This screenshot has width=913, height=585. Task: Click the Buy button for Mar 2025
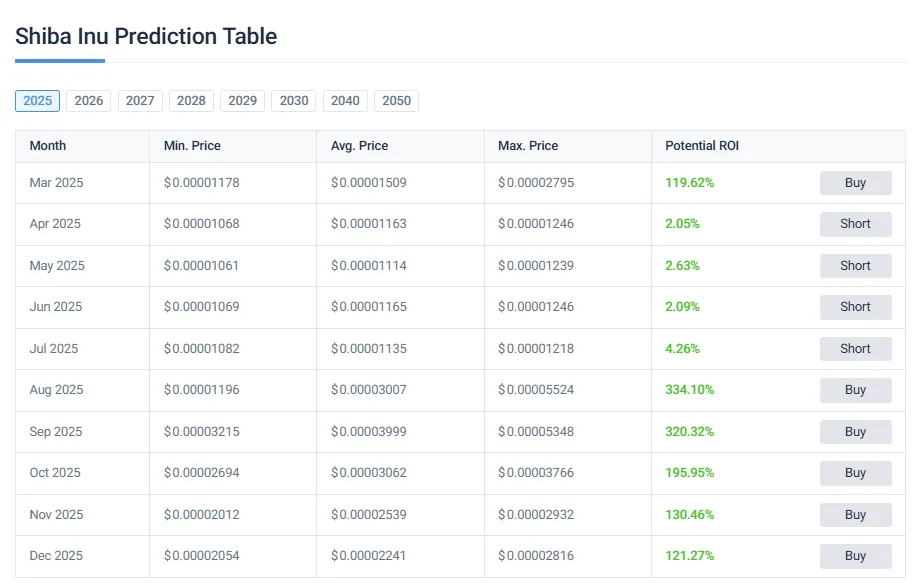coord(855,183)
